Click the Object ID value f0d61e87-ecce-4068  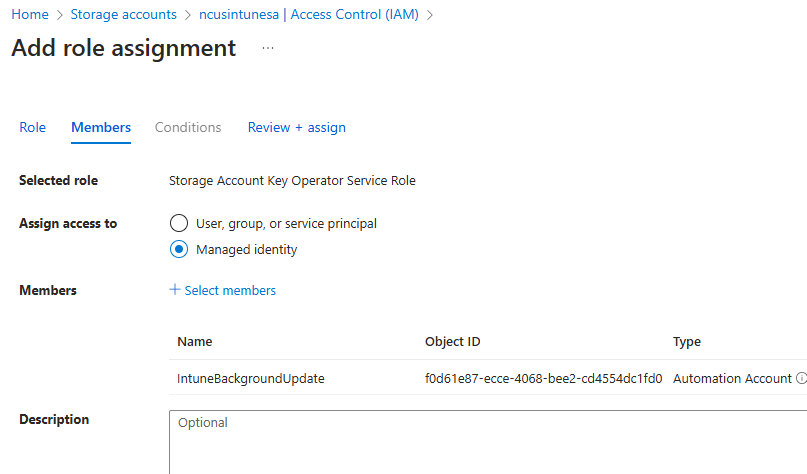(543, 379)
